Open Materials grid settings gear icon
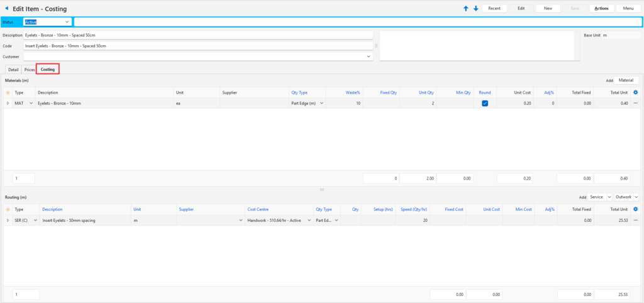 [635, 92]
